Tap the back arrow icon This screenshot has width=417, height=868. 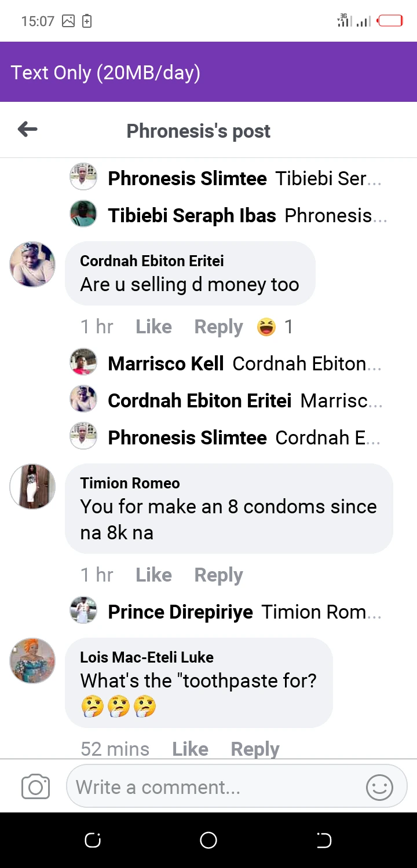pyautogui.click(x=28, y=130)
